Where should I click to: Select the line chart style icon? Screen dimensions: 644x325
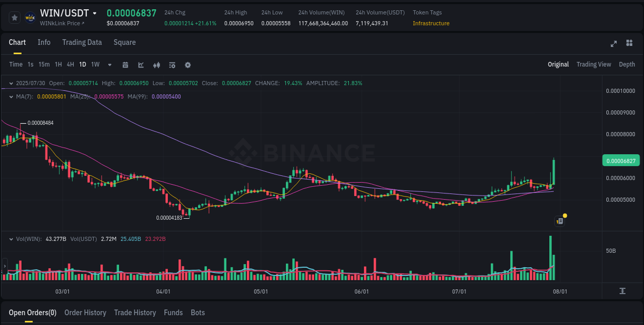[141, 65]
